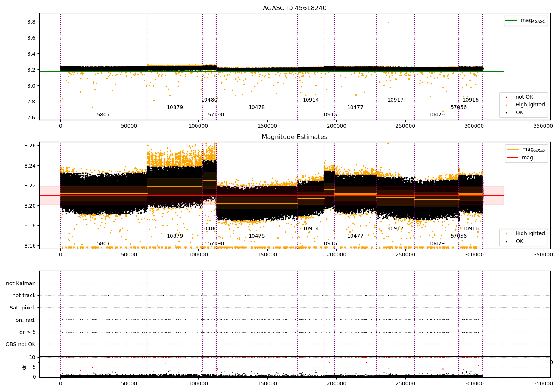Click OBSID label '10917' in the top plot
The image size is (560, 392).
[x=395, y=100]
